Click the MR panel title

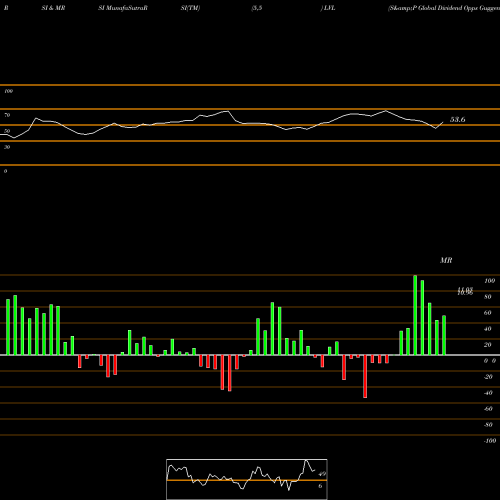(446, 260)
